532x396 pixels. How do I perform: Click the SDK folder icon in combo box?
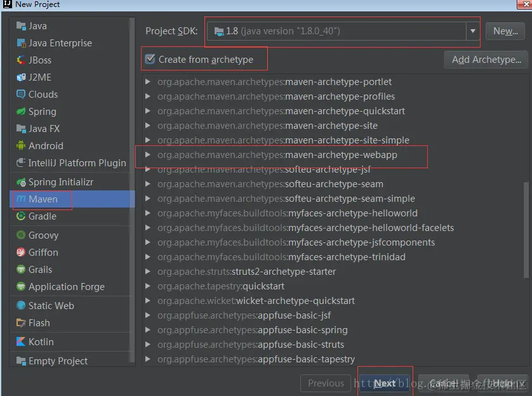(219, 32)
